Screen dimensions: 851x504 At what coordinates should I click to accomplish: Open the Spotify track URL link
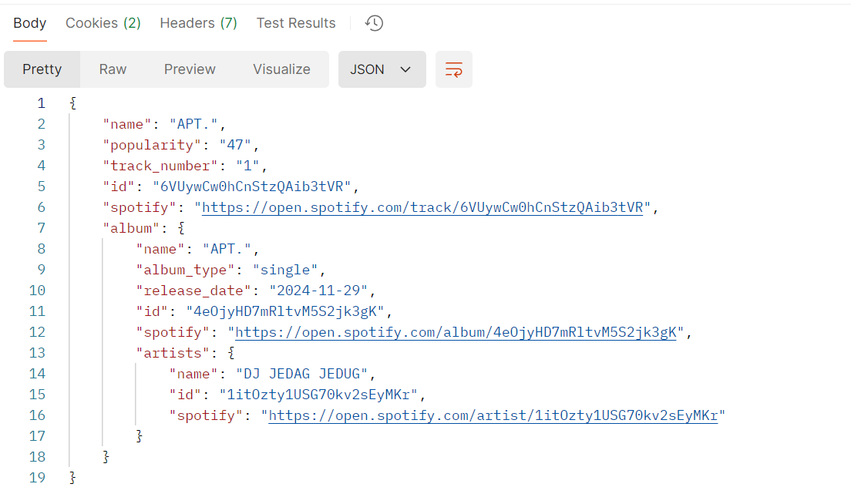click(422, 207)
